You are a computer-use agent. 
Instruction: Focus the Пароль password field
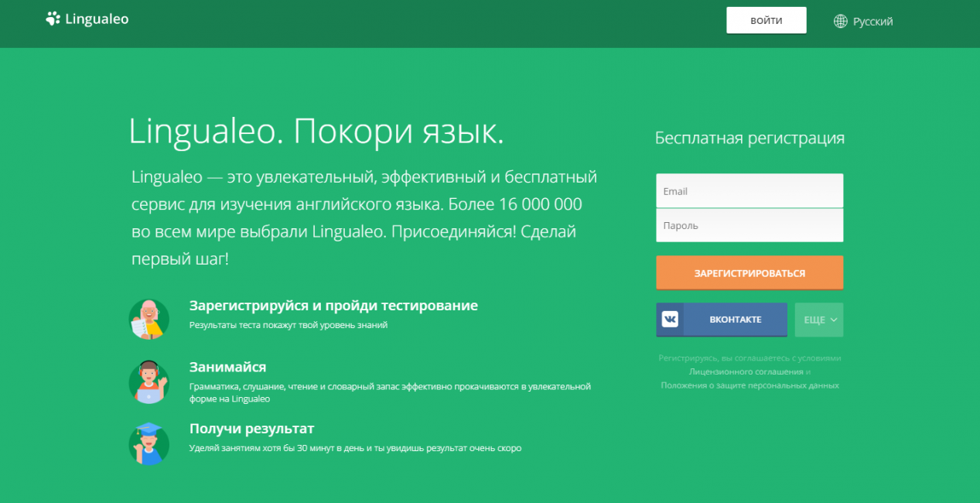[x=750, y=225]
